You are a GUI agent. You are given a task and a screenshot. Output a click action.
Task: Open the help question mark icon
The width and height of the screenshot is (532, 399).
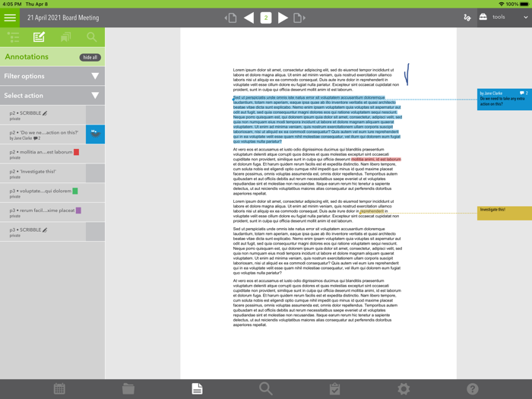coord(472,389)
